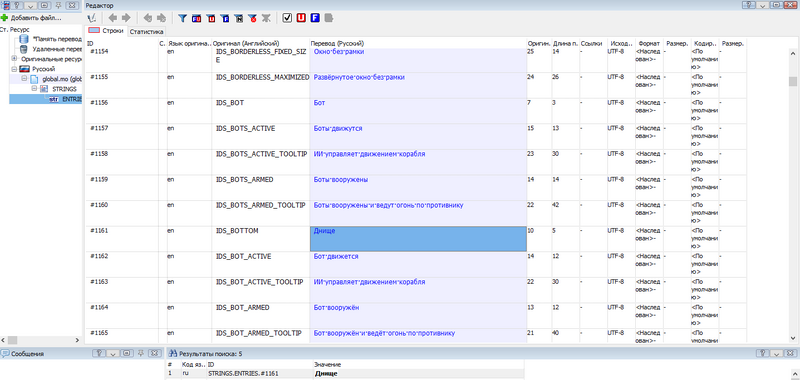Click the help question icon of Messages panel
This screenshot has width=800, height=380.
(x=99, y=353)
